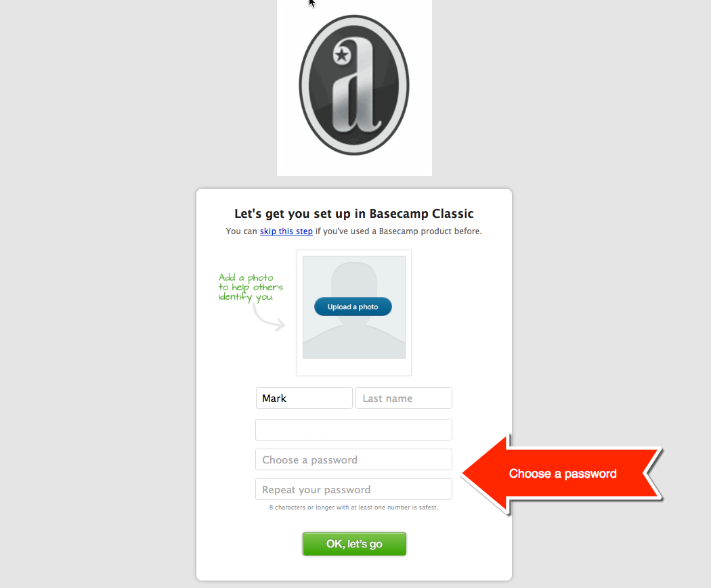Click the grey curved arrow pointing to photo
This screenshot has width=711, height=588.
pyautogui.click(x=268, y=317)
